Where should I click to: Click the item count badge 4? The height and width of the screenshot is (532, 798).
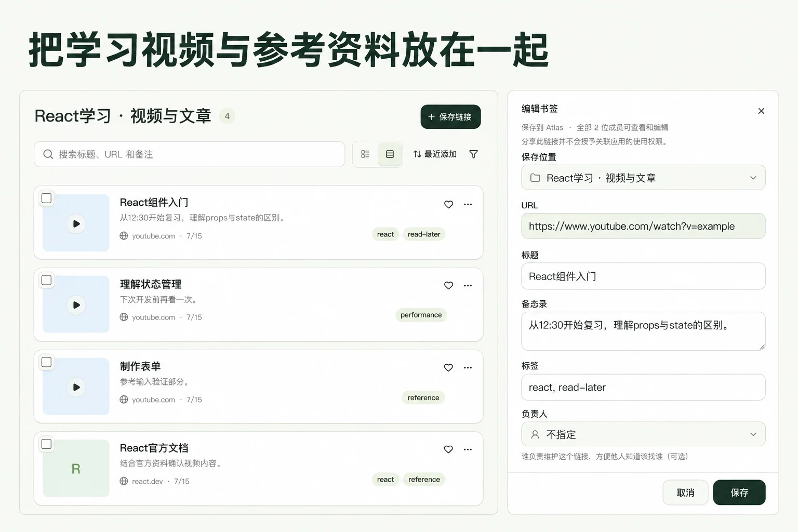(x=227, y=116)
